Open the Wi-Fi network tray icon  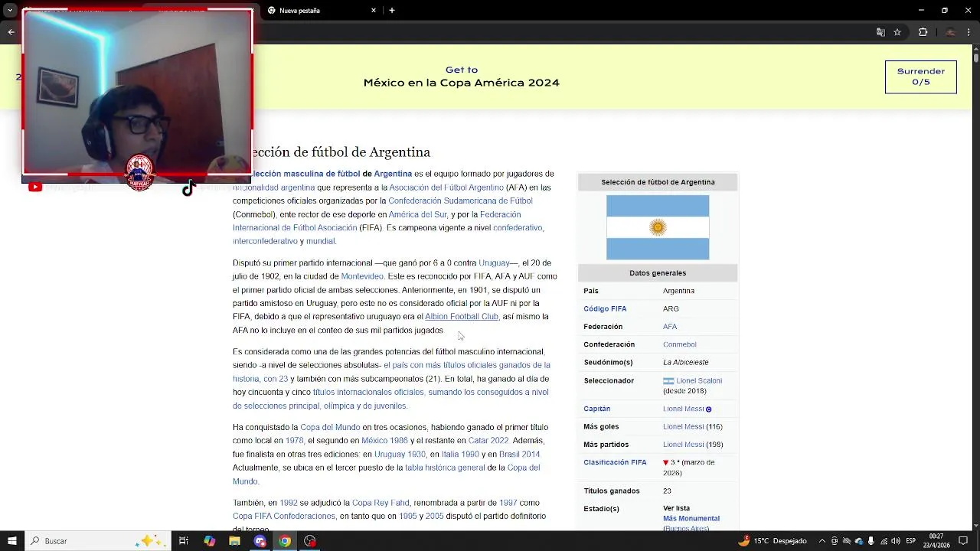pyautogui.click(x=884, y=541)
